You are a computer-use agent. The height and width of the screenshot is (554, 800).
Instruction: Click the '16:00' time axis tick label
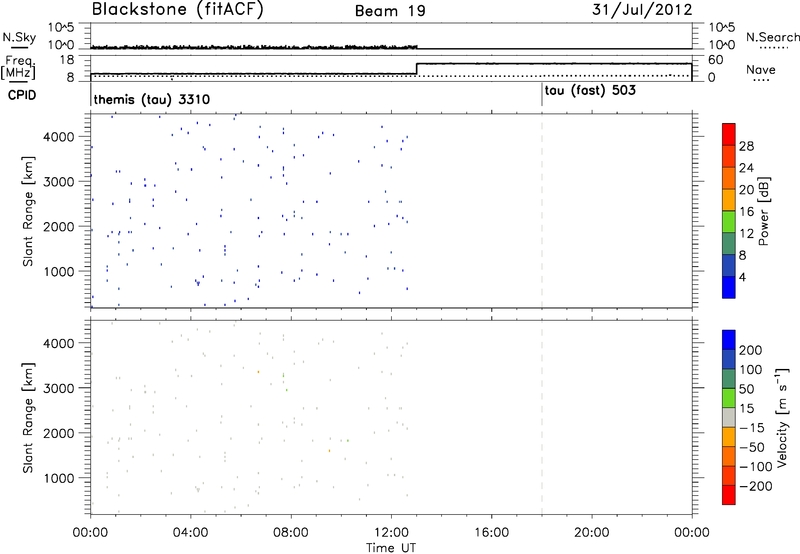[x=491, y=533]
